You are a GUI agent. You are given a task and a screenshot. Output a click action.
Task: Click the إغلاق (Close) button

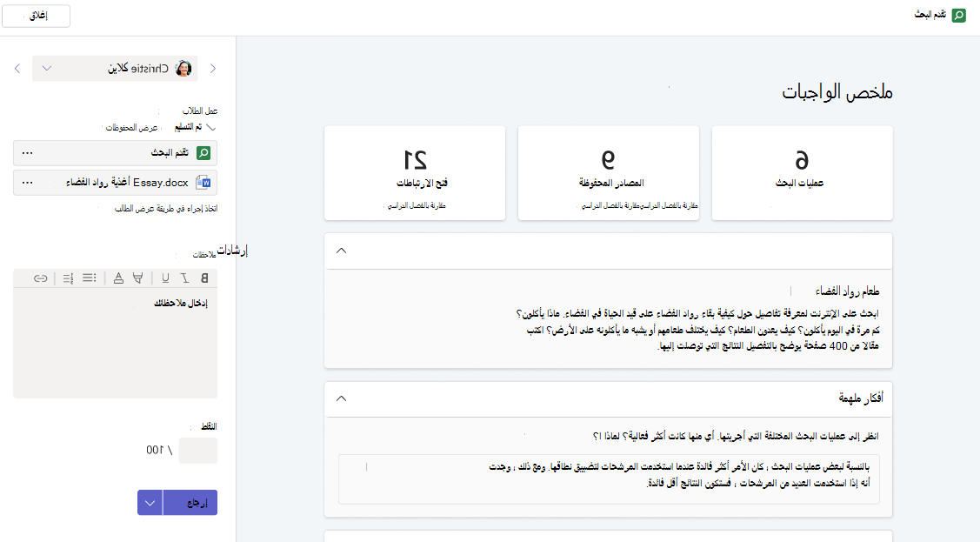coord(37,16)
